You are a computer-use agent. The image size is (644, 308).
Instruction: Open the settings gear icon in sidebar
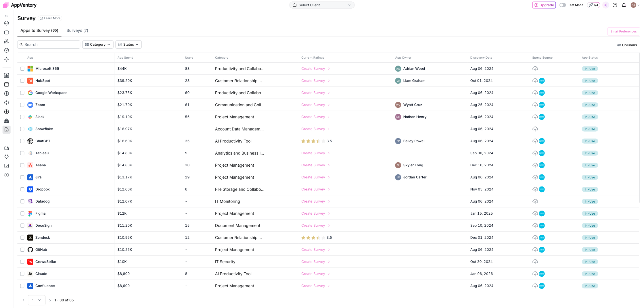6,175
